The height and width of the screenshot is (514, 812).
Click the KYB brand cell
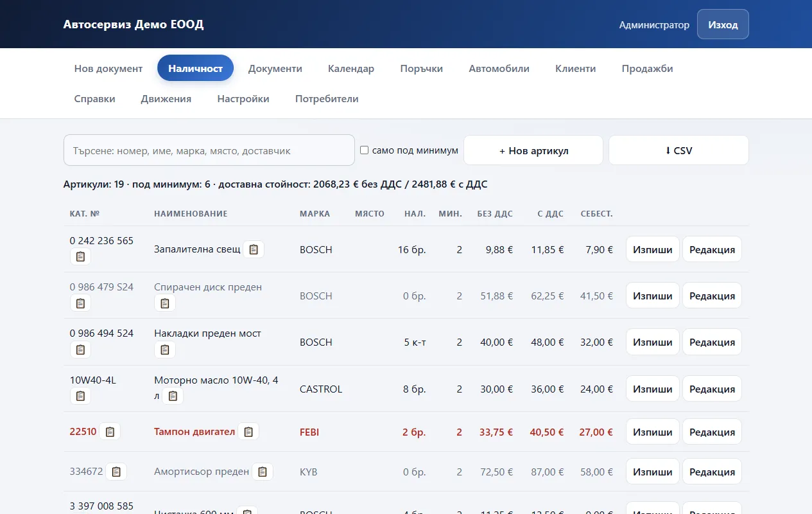click(309, 472)
